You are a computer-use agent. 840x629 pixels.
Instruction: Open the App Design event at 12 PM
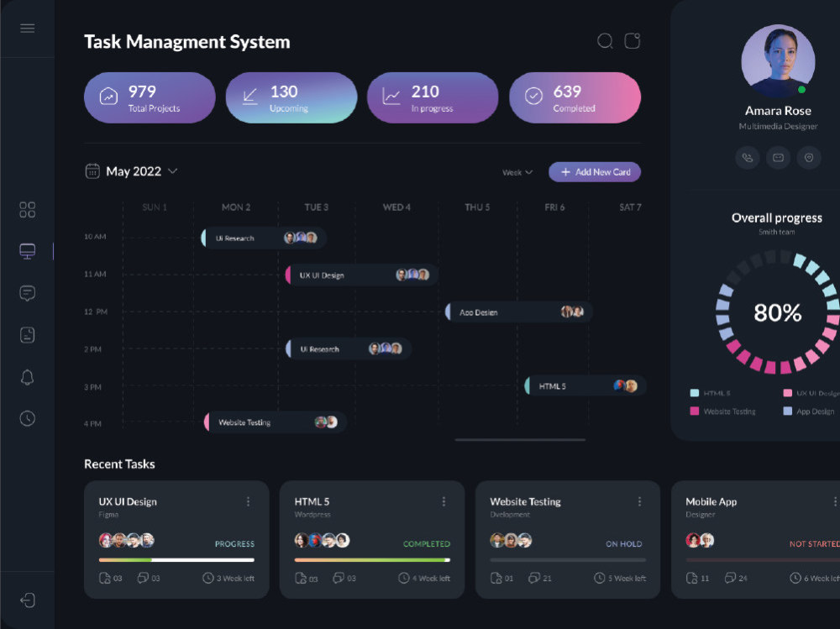click(x=518, y=312)
